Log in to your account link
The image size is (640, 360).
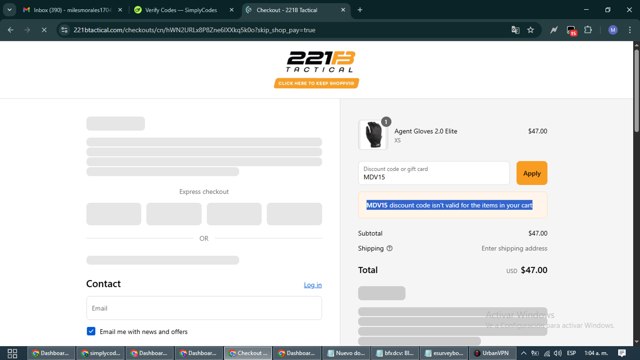[313, 285]
